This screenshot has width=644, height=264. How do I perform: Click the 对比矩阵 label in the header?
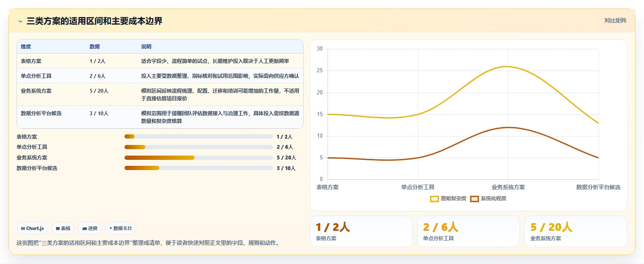pos(615,20)
